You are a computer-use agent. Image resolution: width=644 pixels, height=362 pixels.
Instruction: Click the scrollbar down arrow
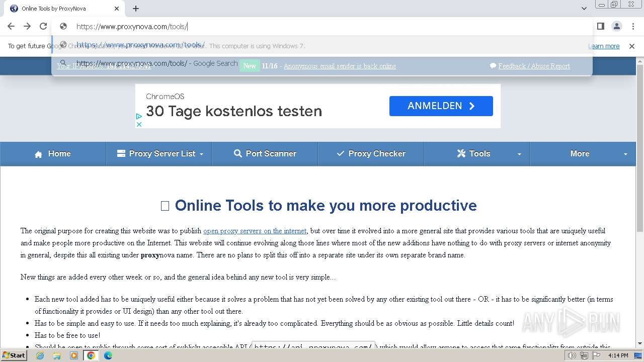click(x=640, y=343)
